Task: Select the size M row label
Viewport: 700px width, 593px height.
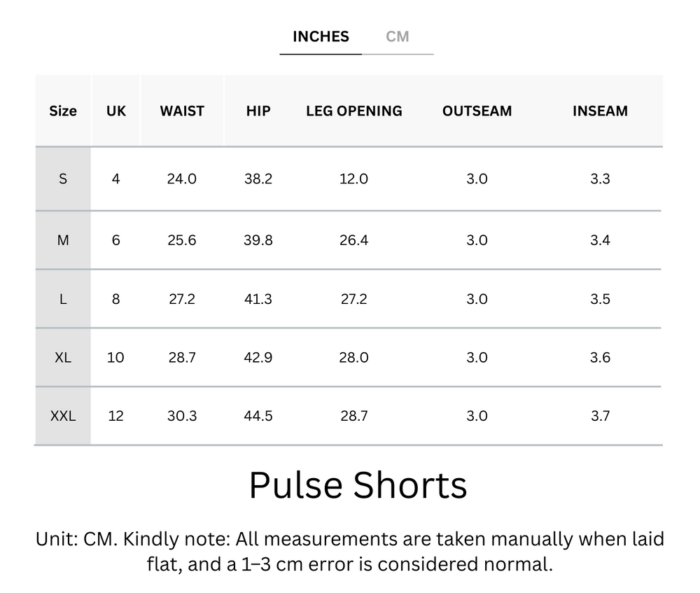Action: (63, 239)
